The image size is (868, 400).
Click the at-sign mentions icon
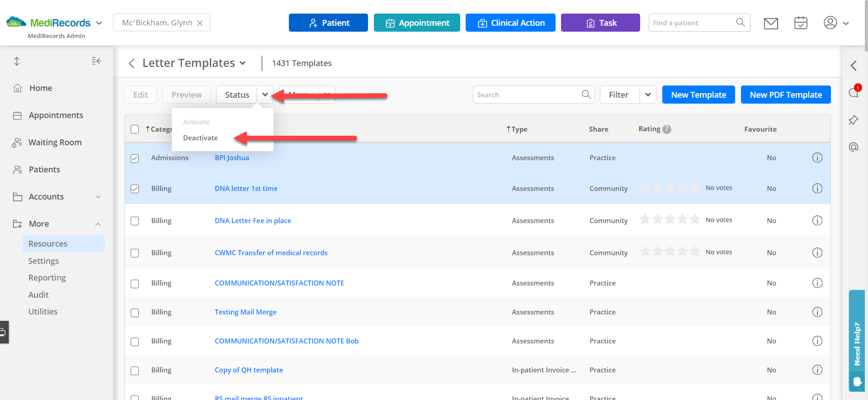854,147
